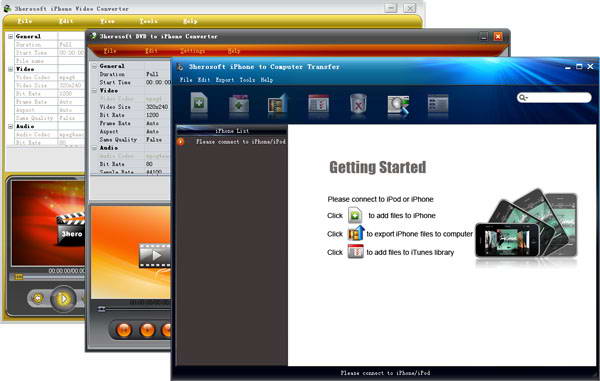
Task: Collapse Audio group in iPhone Video Converter
Action: point(10,127)
